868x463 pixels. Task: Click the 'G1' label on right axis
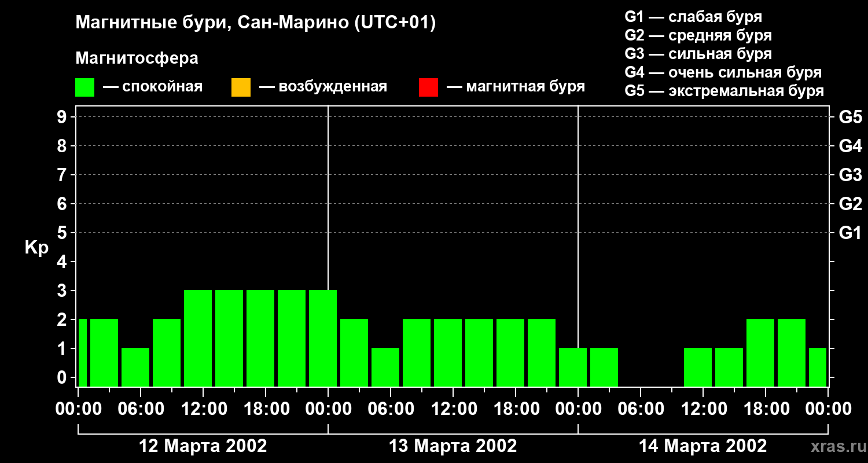pyautogui.click(x=850, y=233)
